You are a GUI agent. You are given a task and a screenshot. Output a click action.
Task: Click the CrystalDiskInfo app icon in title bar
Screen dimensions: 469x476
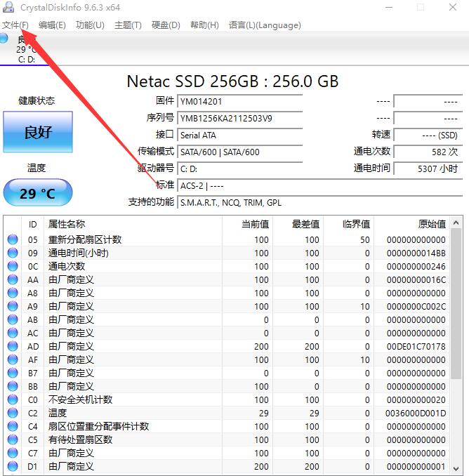[8, 7]
